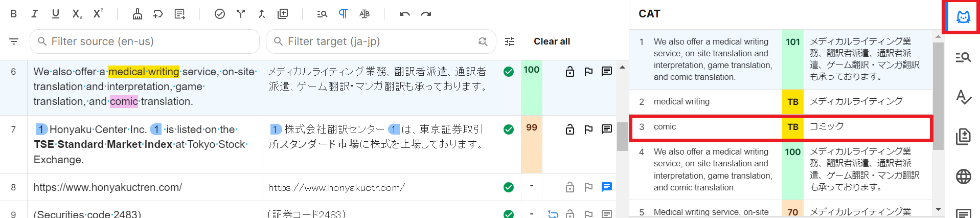Undo the last edit
980x218 pixels.
click(405, 14)
